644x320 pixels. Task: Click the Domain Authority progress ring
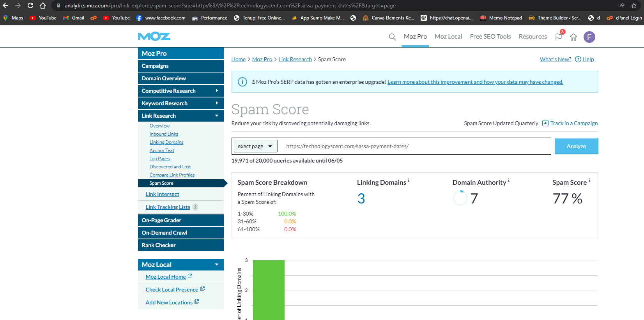(460, 198)
